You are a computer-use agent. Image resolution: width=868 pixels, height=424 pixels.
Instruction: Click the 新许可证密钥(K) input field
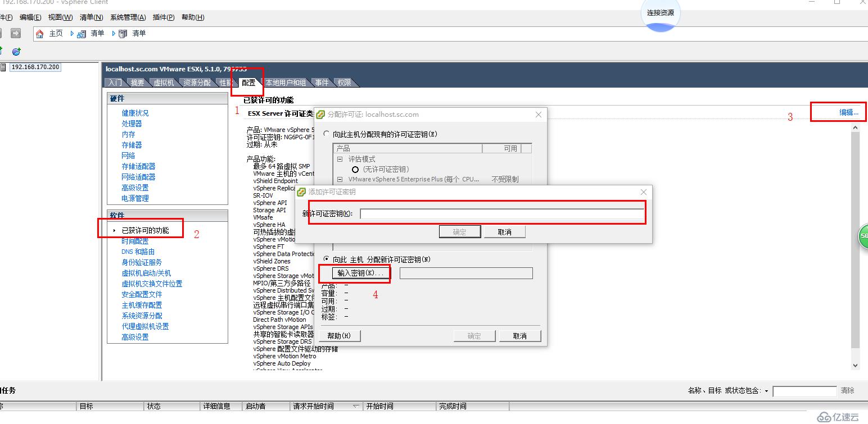(x=502, y=214)
